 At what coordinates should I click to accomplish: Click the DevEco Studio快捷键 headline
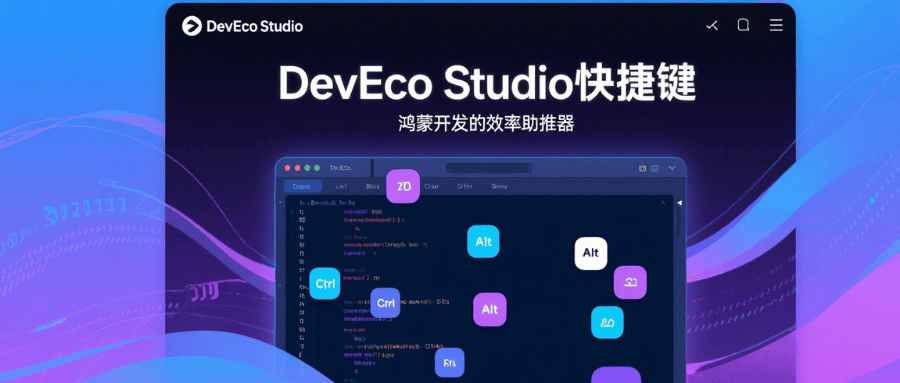pyautogui.click(x=487, y=84)
